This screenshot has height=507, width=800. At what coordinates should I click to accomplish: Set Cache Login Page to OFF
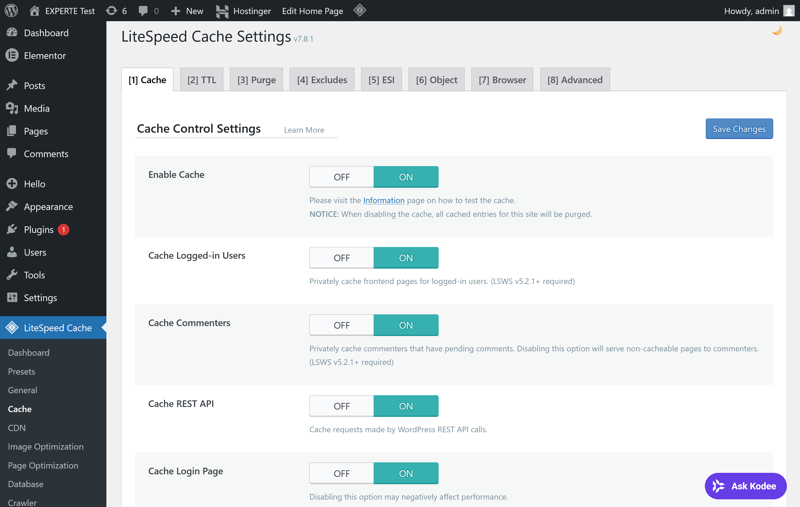point(341,473)
